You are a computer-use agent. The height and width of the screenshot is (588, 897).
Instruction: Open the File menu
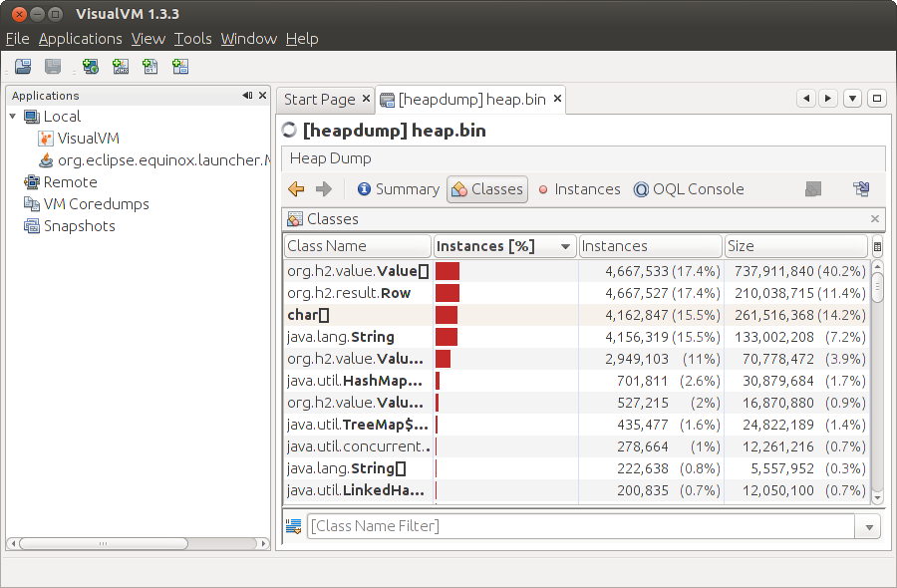(x=18, y=39)
